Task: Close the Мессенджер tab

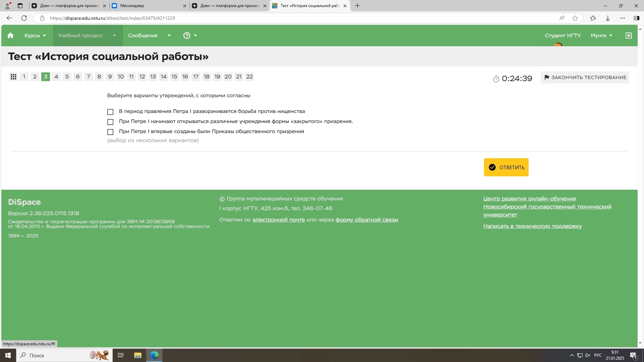Action: (x=184, y=6)
